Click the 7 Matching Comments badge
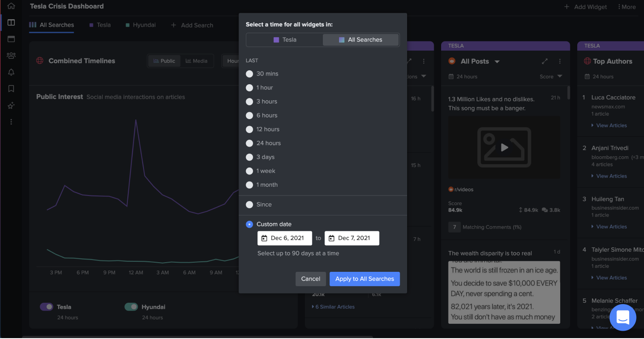Viewport: 644px width, 339px height. (454, 227)
